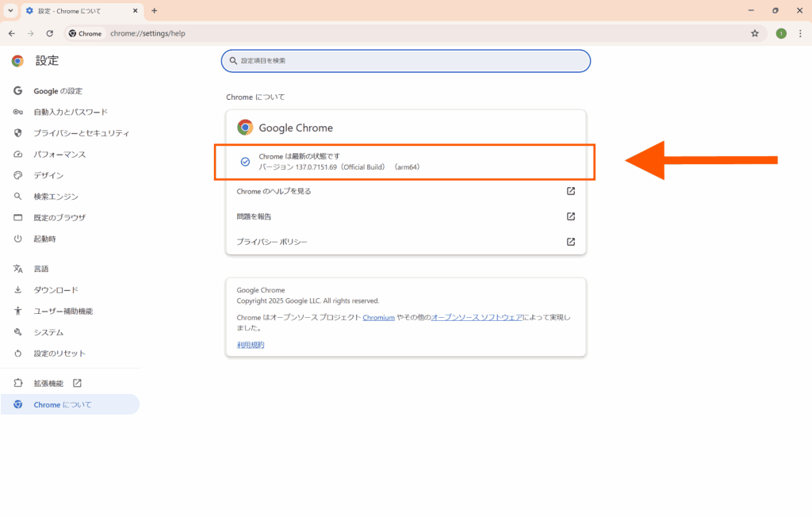Click external link icon for 問題を報告

(571, 216)
